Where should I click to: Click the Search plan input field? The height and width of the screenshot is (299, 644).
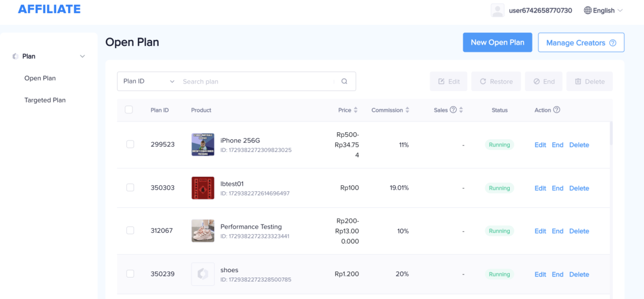pyautogui.click(x=256, y=82)
